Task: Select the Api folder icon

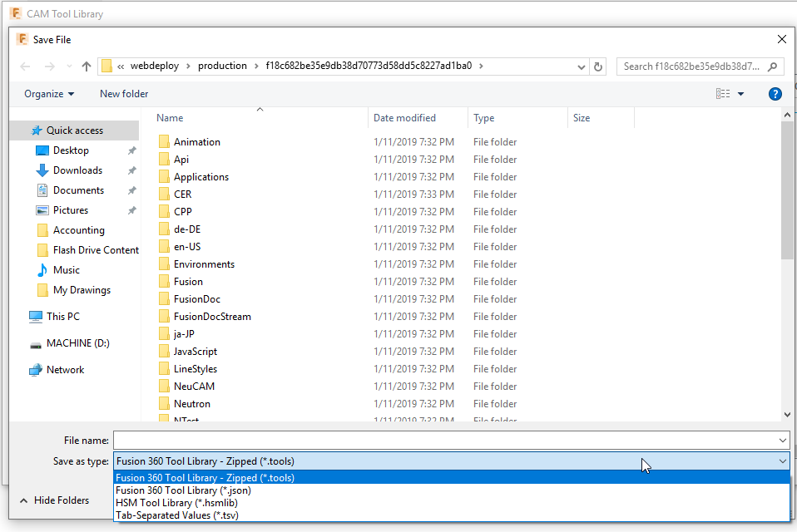Action: tap(164, 160)
